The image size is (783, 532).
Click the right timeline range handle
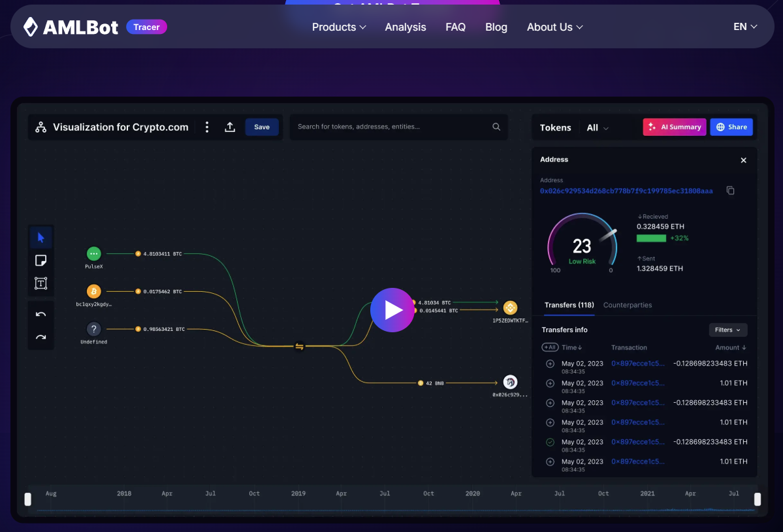[x=757, y=499]
